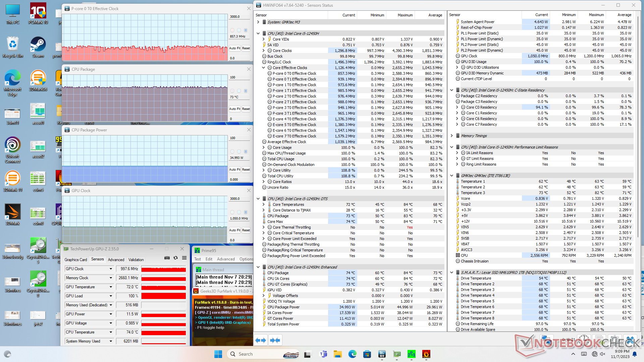
Task: Expand the Memory Timings section
Action: point(451,136)
